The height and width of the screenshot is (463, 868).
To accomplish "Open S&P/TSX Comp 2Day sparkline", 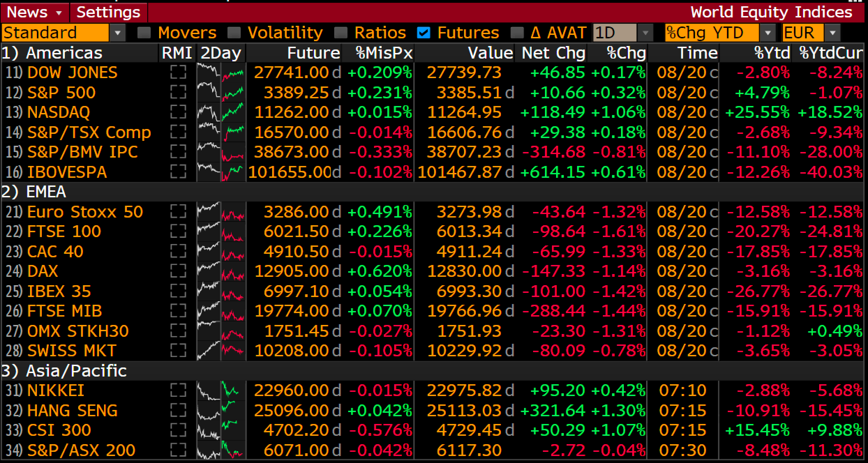I will [221, 132].
